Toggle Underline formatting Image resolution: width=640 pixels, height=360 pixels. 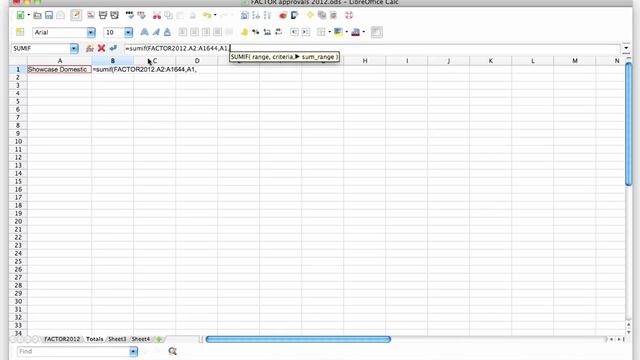point(167,32)
